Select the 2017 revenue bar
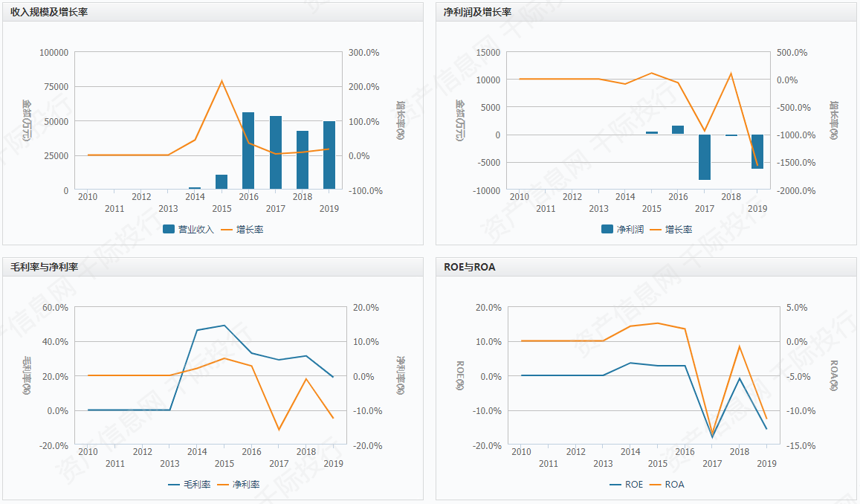Image resolution: width=860 pixels, height=504 pixels. (x=276, y=152)
